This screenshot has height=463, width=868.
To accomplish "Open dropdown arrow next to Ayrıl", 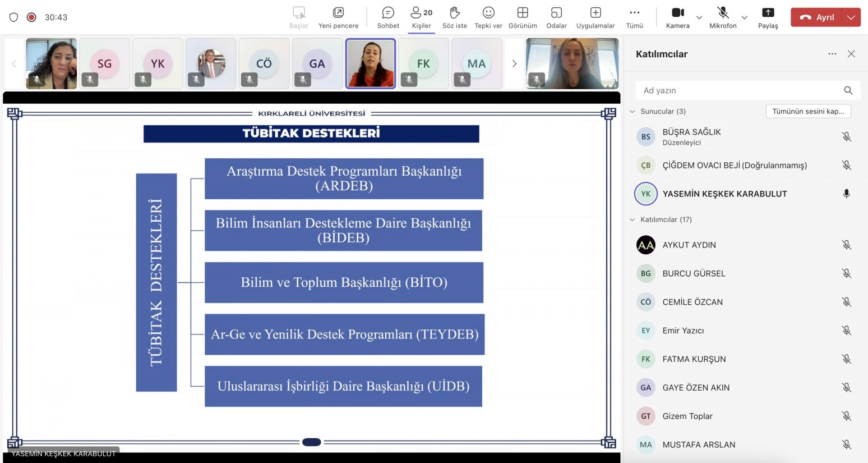I will [851, 17].
